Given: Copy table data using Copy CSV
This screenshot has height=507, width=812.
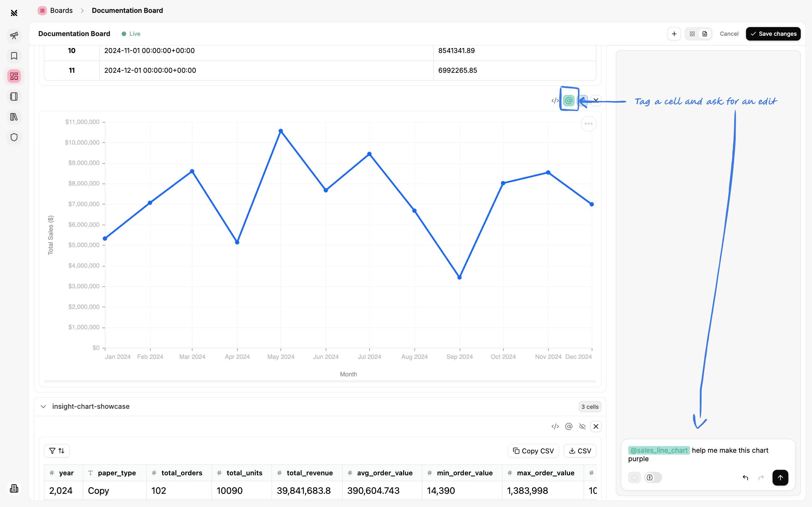Looking at the screenshot, I should coord(533,450).
